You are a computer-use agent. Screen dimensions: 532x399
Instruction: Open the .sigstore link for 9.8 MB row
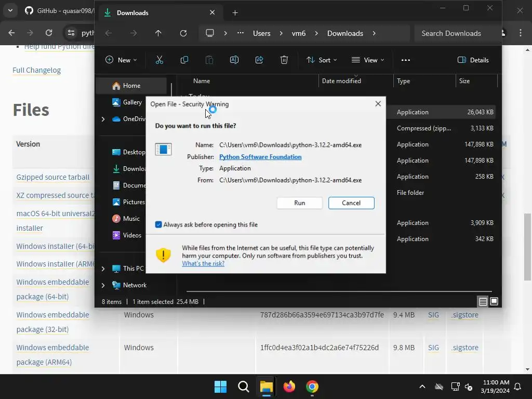coord(465,348)
